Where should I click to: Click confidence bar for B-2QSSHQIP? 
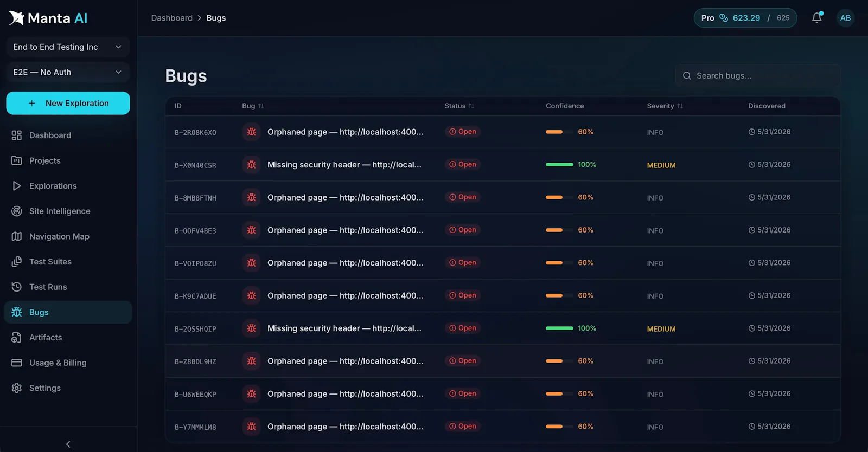(x=559, y=328)
